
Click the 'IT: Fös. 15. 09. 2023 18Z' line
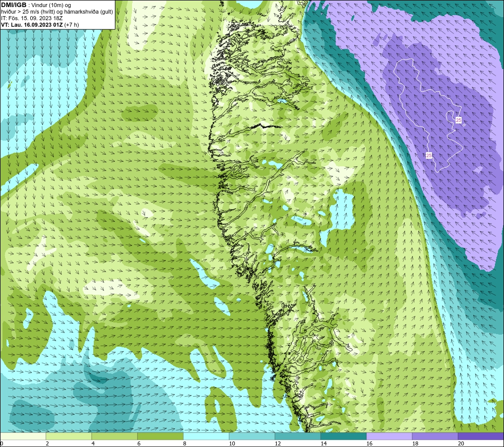point(32,18)
